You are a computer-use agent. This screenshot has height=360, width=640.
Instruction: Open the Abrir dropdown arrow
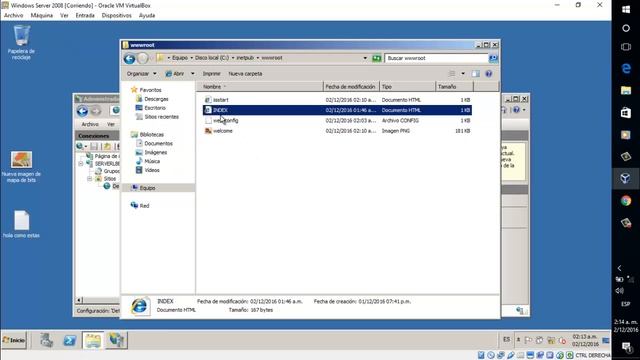point(193,74)
